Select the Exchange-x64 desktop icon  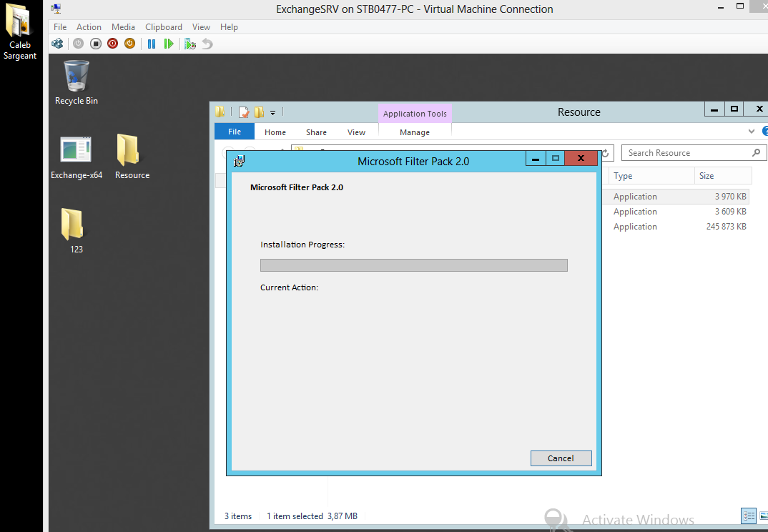click(x=77, y=157)
